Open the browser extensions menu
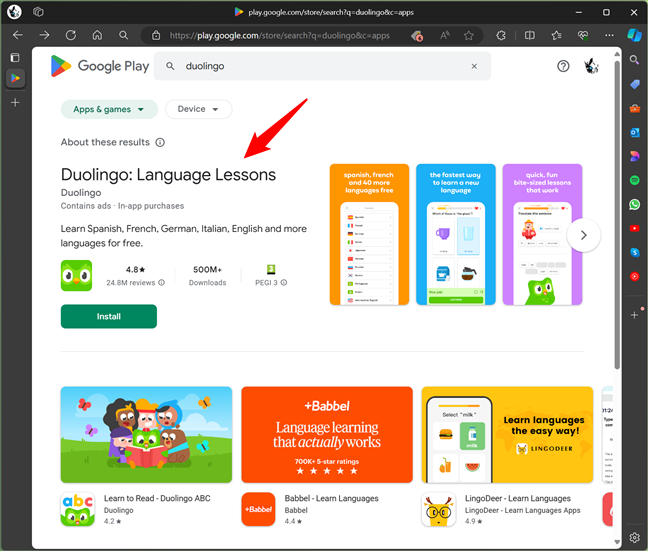 (x=501, y=36)
